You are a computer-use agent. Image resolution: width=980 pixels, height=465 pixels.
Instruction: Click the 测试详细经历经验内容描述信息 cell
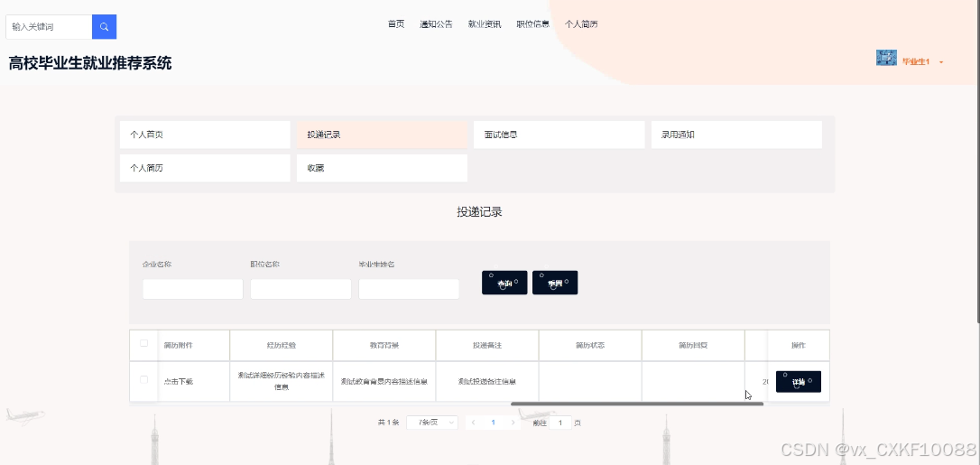[x=282, y=381]
